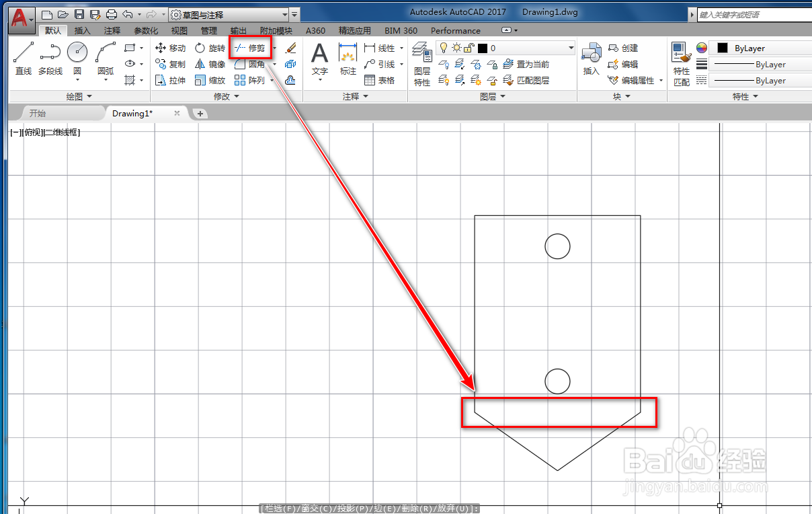
Task: Click 匹配图层 match layer button
Action: coord(526,80)
